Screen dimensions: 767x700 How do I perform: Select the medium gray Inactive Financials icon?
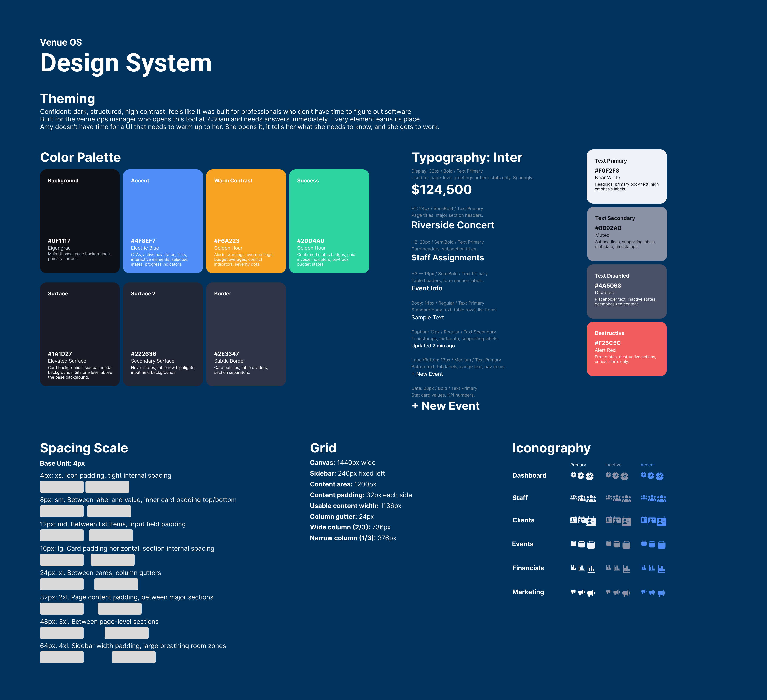click(x=617, y=568)
